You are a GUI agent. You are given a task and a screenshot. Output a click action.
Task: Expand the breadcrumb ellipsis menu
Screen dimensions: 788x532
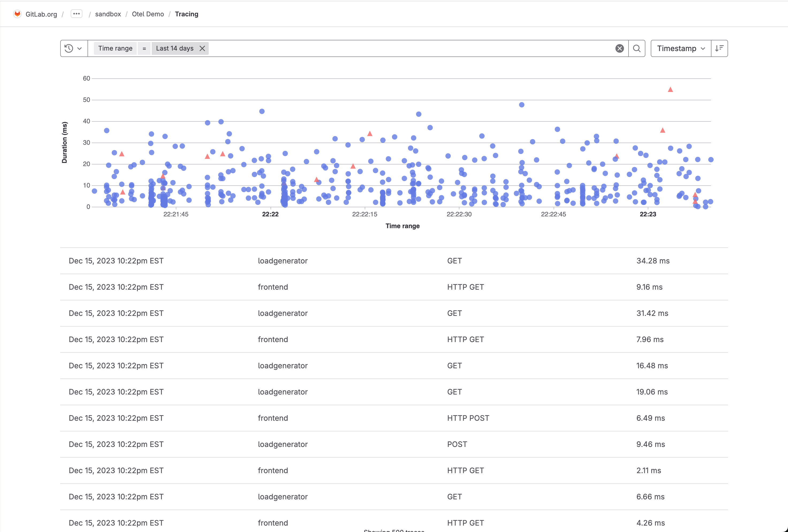coord(76,14)
